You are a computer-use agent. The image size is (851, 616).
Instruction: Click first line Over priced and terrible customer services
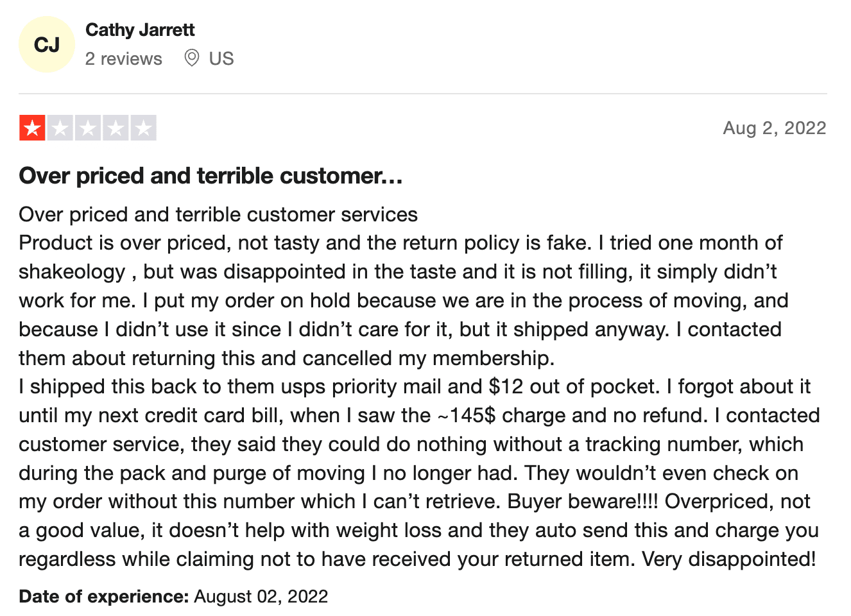[x=218, y=214]
